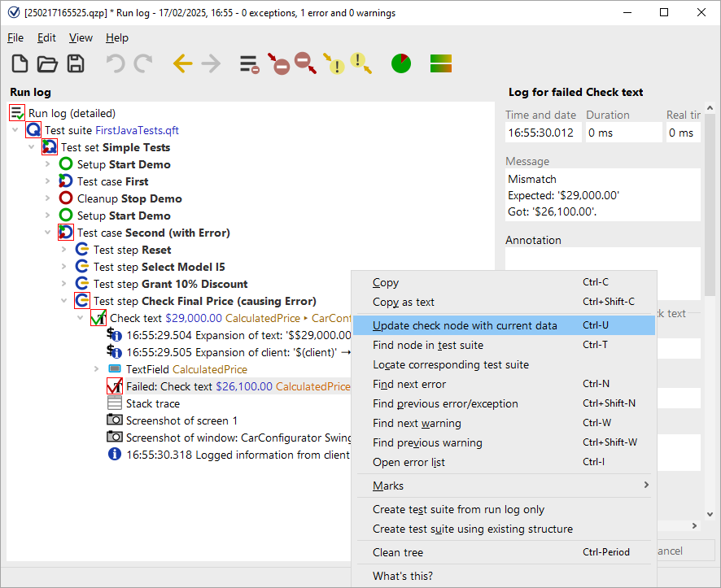Open the View menu
Screen dimensions: 721x588
click(81, 37)
